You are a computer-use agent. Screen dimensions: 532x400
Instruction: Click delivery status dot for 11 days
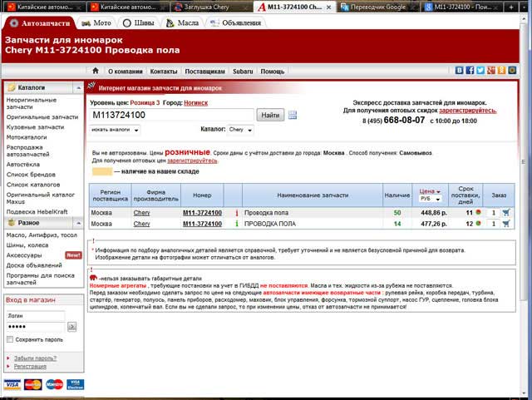pyautogui.click(x=479, y=212)
